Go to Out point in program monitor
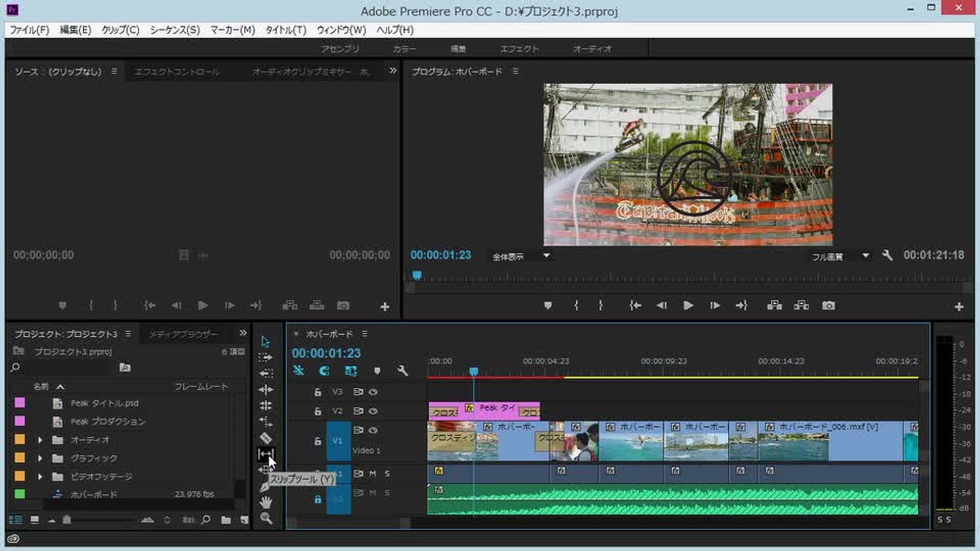Screen dimensions: 980x551 click(742, 306)
